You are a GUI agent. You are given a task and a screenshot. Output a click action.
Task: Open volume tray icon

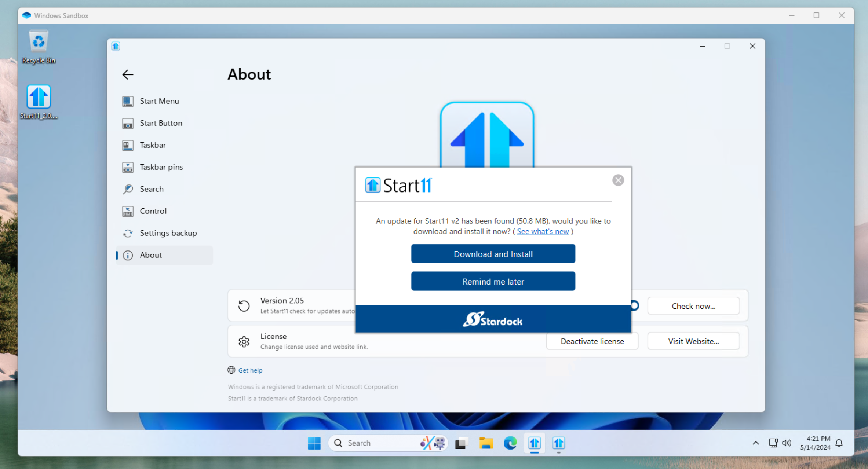coord(786,443)
